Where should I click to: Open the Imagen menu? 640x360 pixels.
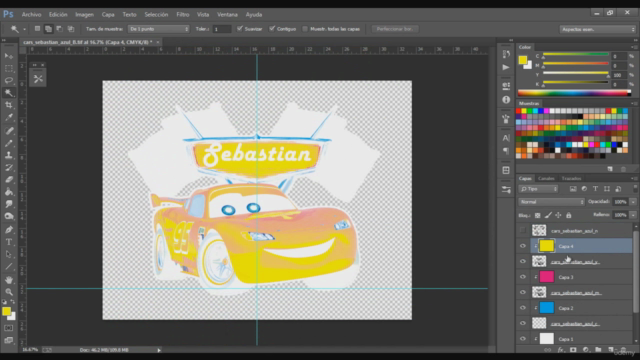84,14
